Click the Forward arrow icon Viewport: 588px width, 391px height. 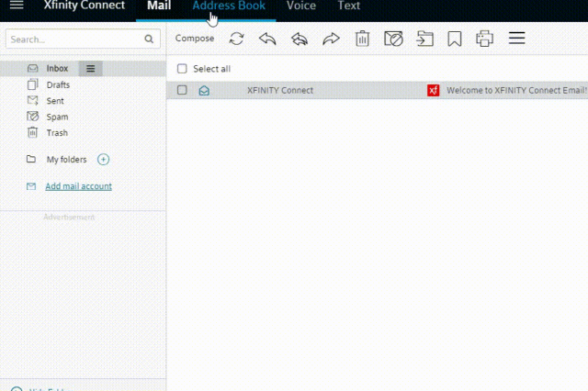(331, 39)
